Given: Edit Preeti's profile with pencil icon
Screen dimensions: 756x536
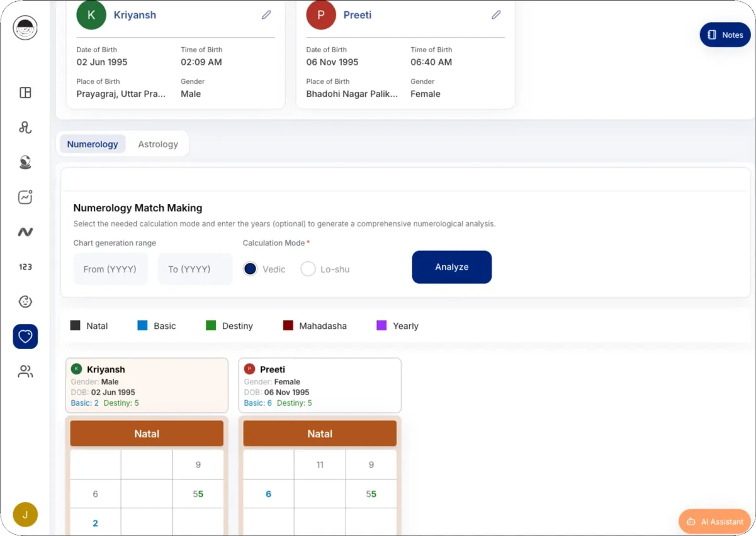Looking at the screenshot, I should click(x=496, y=14).
